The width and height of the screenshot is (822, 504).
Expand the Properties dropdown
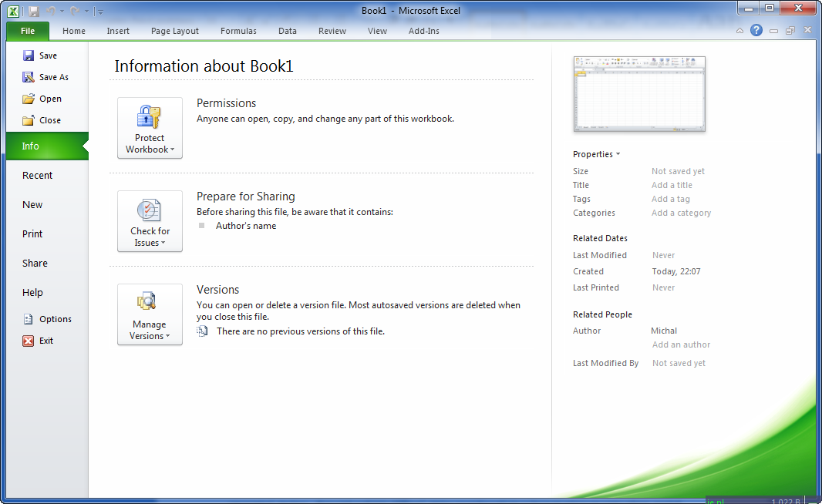pyautogui.click(x=597, y=154)
